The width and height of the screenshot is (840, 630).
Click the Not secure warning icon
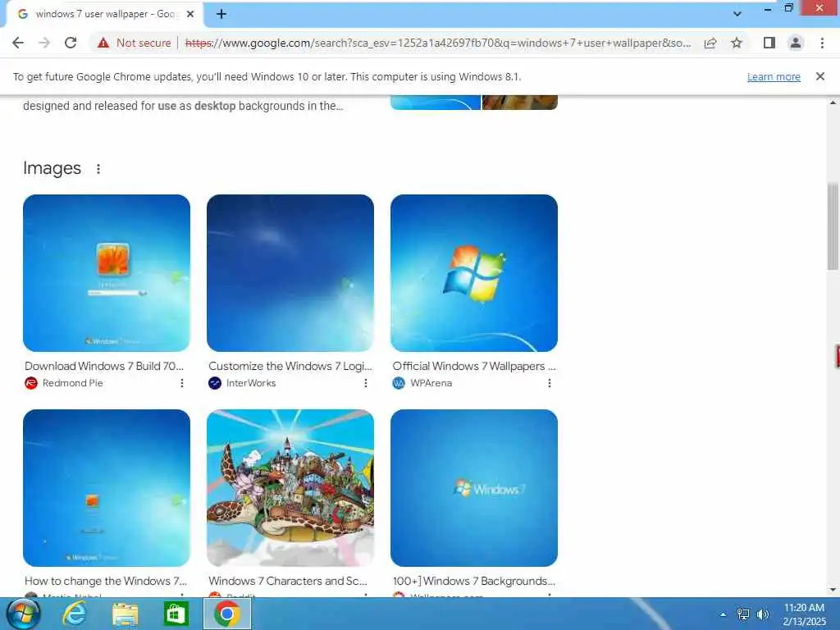tap(103, 43)
